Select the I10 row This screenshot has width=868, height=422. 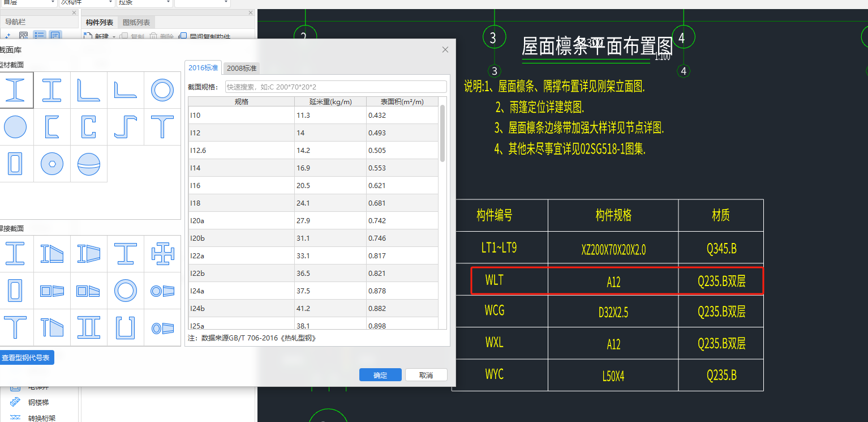[313, 116]
